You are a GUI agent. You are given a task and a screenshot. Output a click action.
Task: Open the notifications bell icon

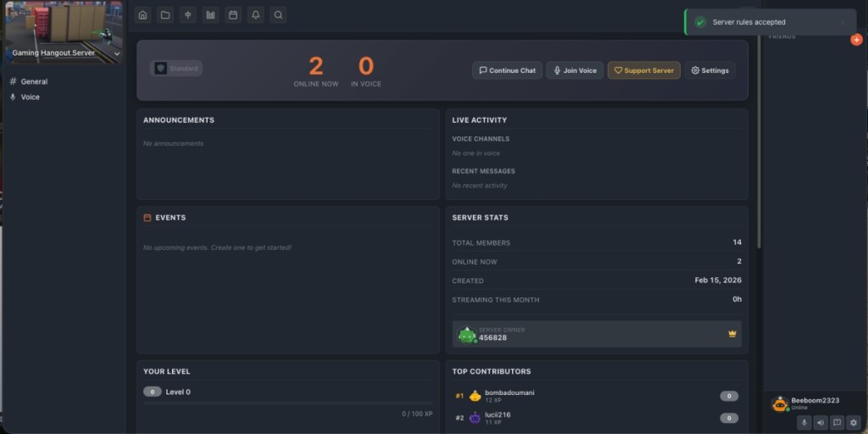click(256, 15)
